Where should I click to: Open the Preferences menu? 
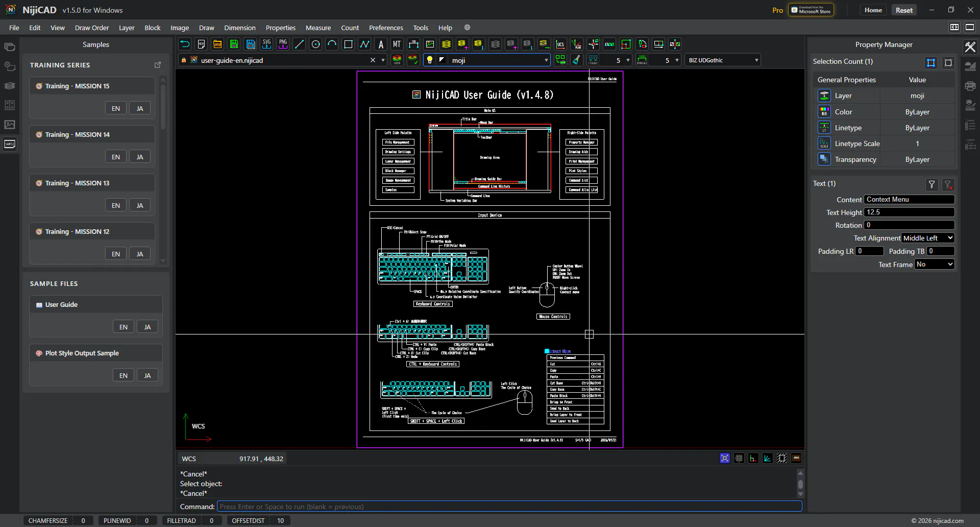(386, 28)
